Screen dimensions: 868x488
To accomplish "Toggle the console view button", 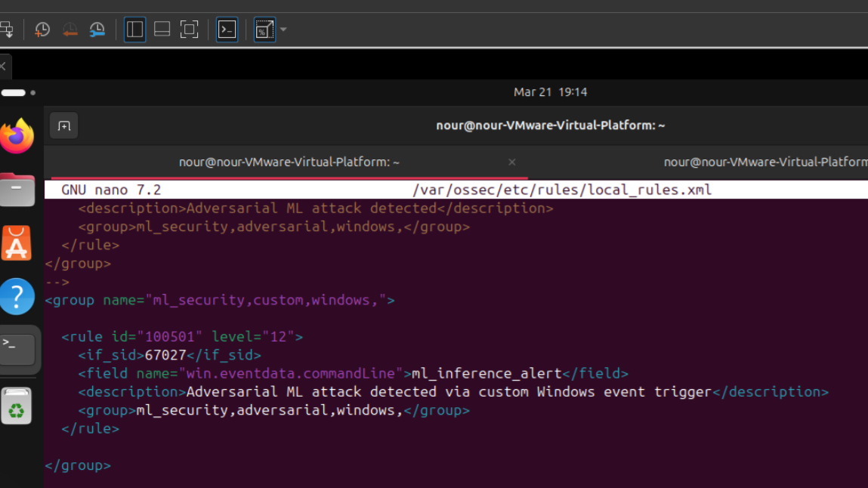I will [x=227, y=30].
